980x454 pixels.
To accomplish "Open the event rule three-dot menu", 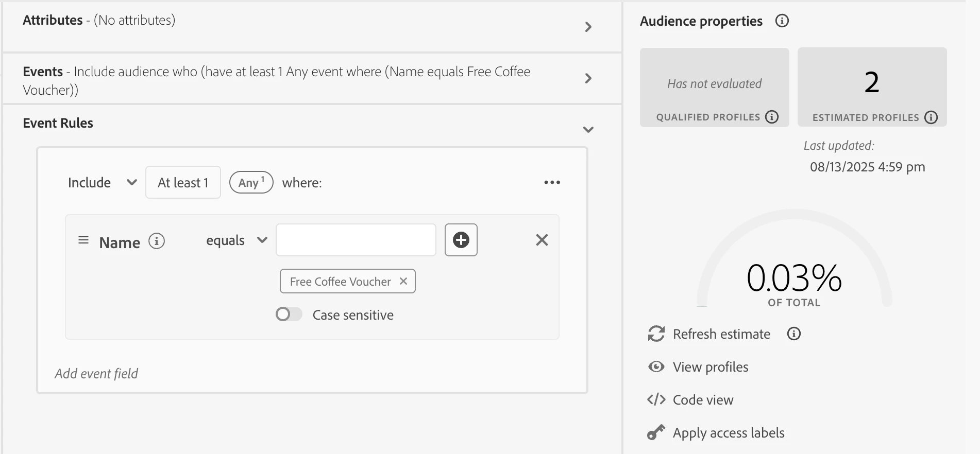I will pyautogui.click(x=552, y=183).
